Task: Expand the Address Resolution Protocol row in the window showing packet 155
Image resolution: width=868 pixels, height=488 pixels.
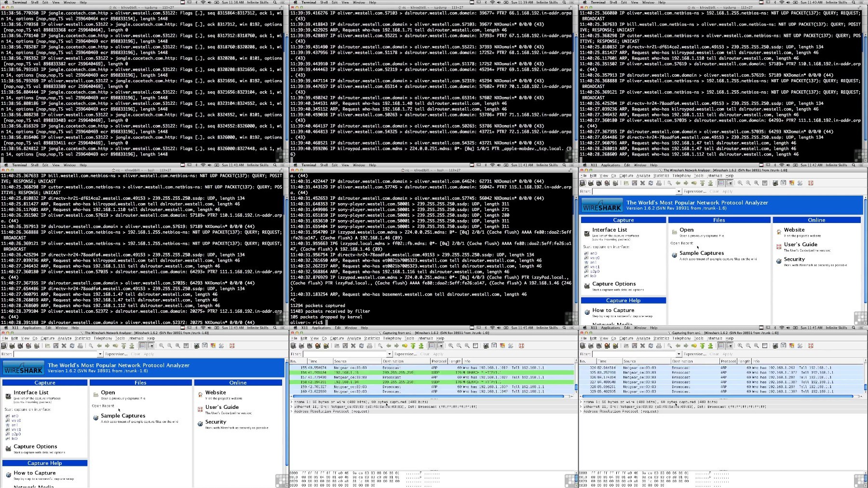Action: click(292, 411)
